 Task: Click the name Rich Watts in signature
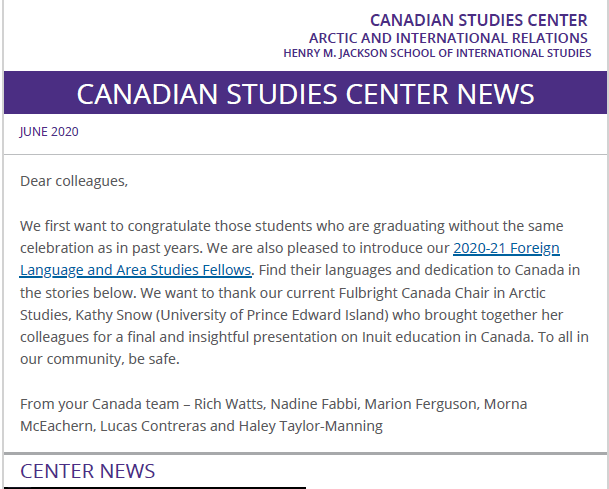(x=228, y=404)
